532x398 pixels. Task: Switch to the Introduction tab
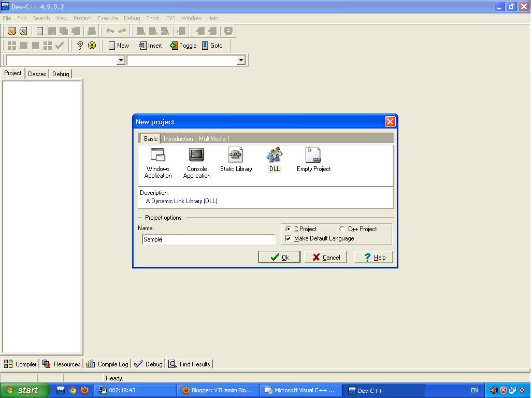coord(178,139)
